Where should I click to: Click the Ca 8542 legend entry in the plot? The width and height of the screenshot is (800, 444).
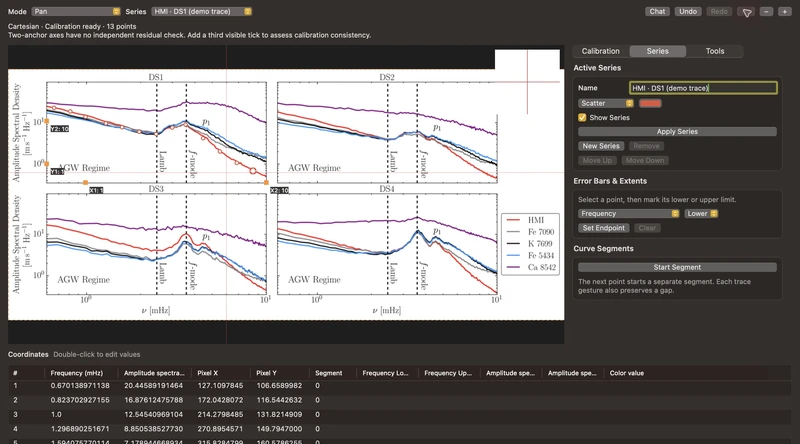click(x=532, y=267)
